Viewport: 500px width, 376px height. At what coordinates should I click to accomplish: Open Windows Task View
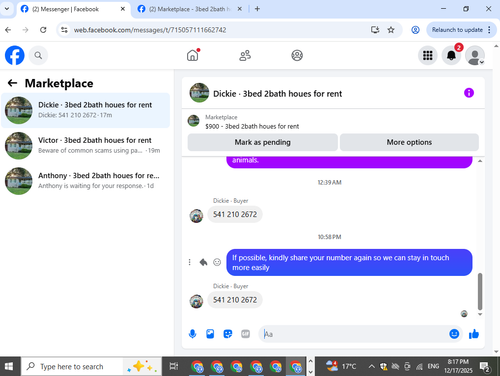click(174, 367)
